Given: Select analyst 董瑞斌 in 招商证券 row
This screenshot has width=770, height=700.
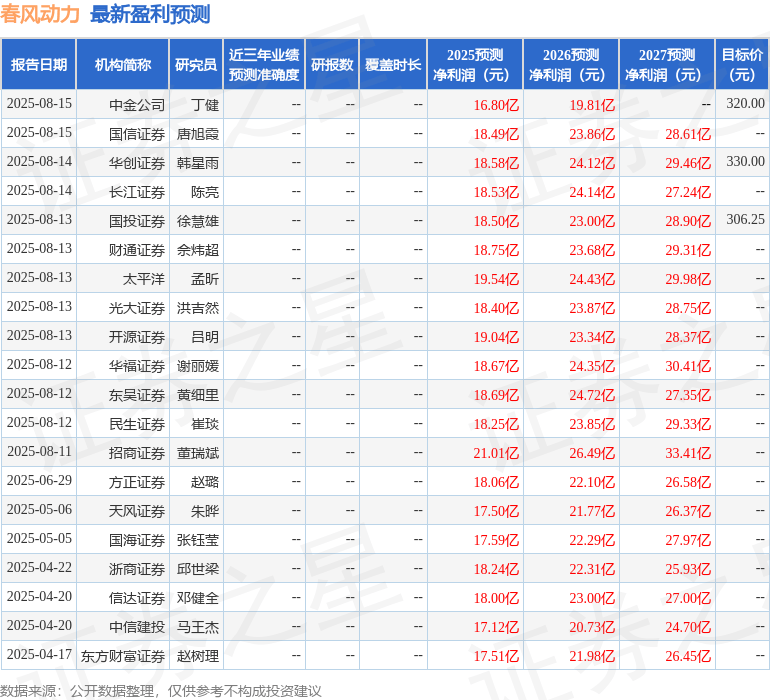Looking at the screenshot, I should [198, 453].
